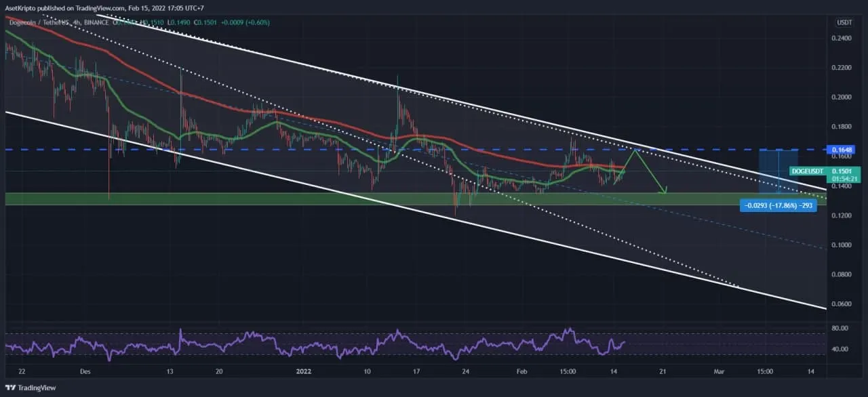
Task: Select the -0.0293 (-17.86%) measurement label
Action: pos(778,204)
